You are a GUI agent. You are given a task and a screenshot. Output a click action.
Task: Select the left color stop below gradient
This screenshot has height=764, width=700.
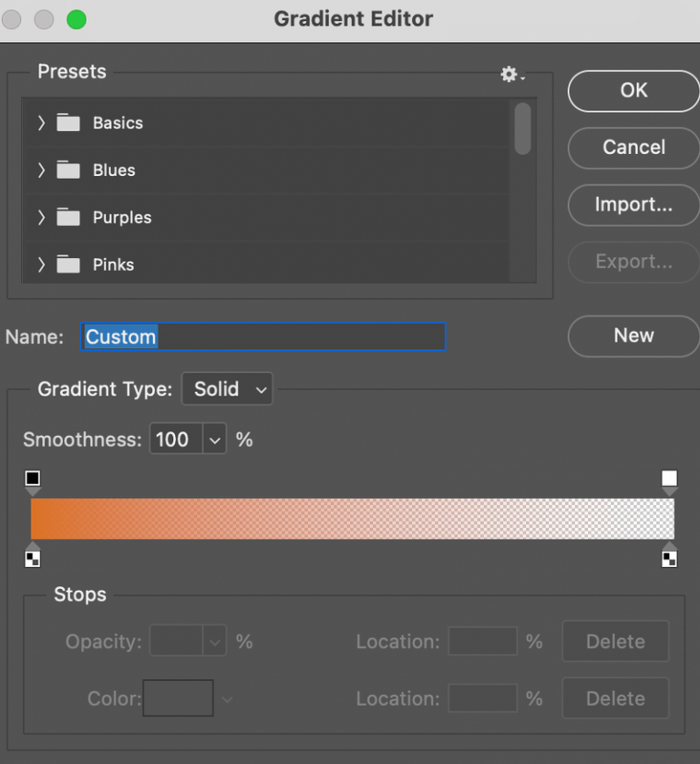pyautogui.click(x=33, y=557)
